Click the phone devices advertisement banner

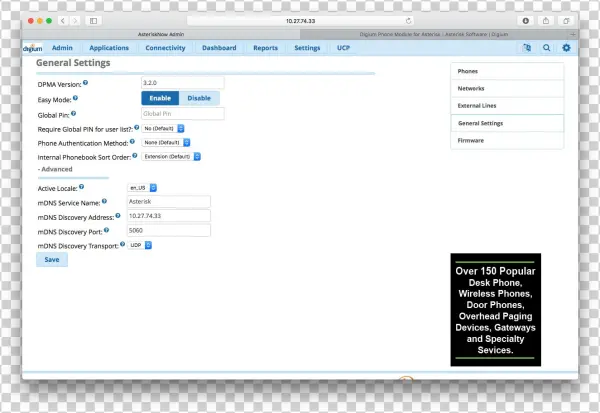(x=496, y=310)
